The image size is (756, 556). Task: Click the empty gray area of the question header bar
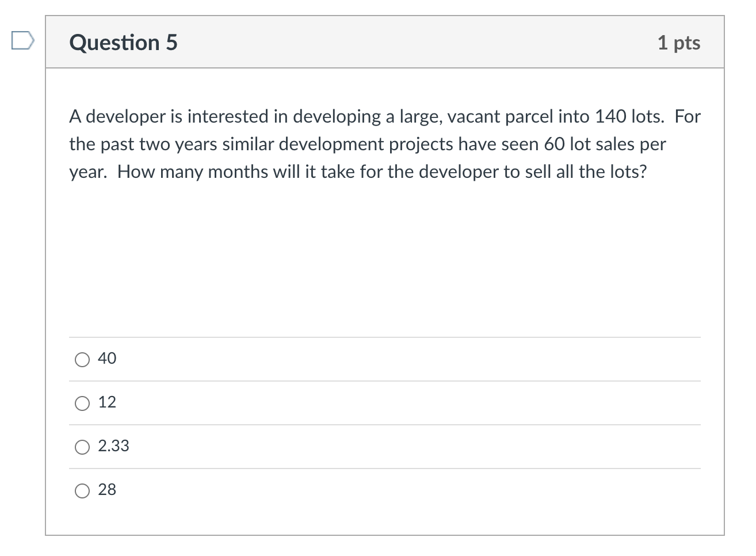tap(414, 43)
